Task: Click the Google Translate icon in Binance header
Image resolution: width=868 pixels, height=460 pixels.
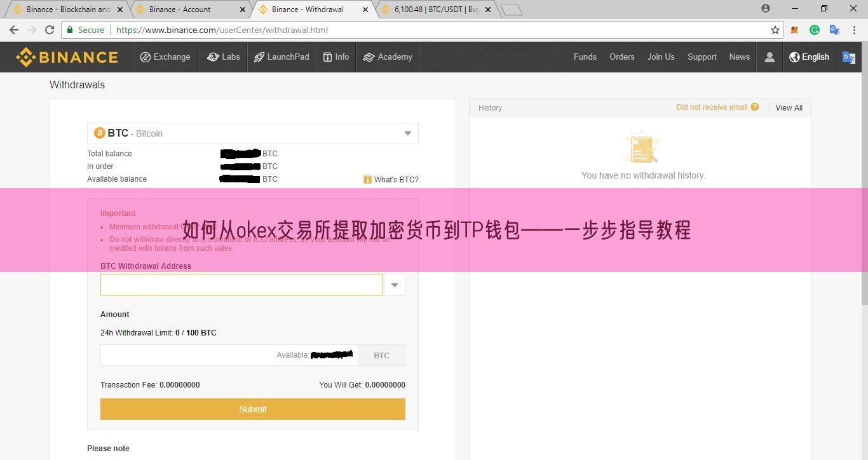Action: (849, 57)
